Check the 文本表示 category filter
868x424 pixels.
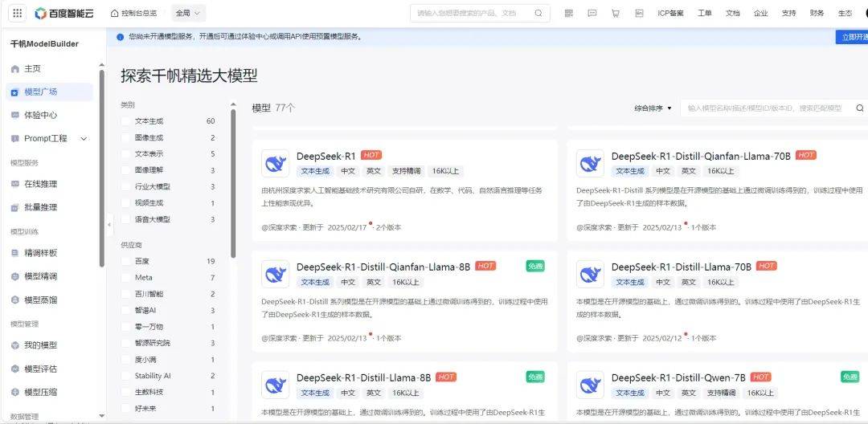pyautogui.click(x=125, y=153)
